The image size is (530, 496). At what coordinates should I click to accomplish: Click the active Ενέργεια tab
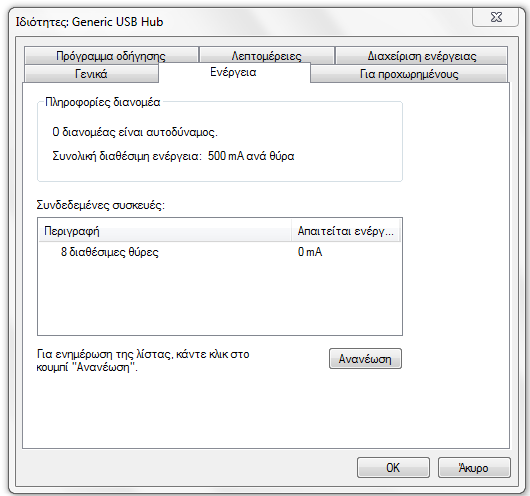point(234,72)
